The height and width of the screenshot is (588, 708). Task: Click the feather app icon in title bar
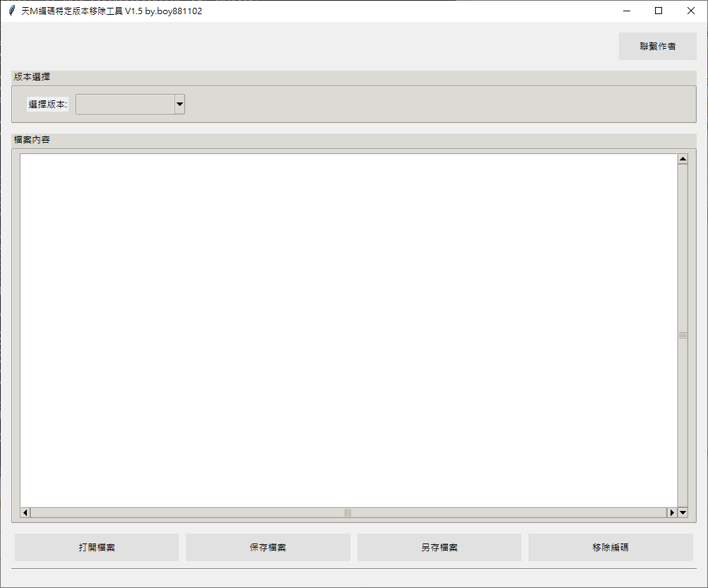coord(12,11)
